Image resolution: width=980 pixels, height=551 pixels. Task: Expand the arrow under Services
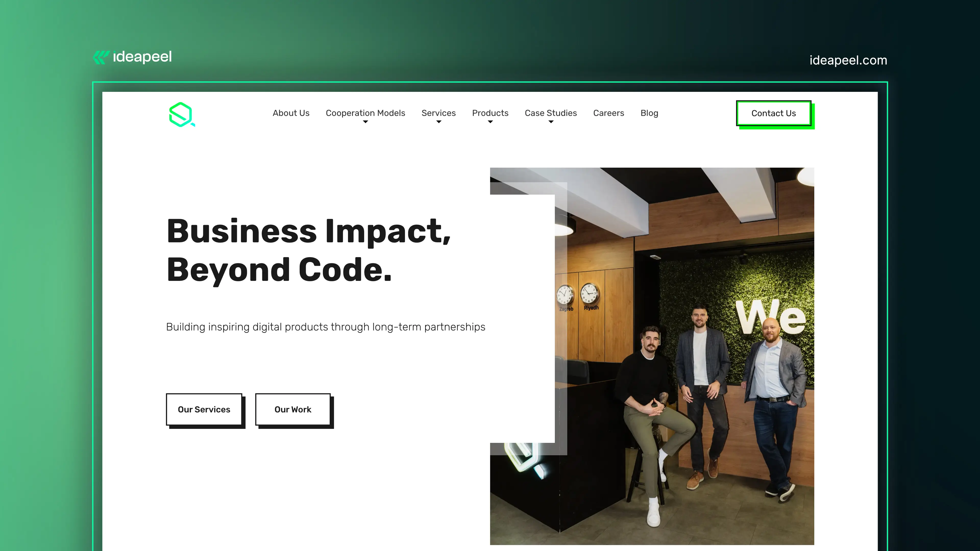tap(439, 122)
